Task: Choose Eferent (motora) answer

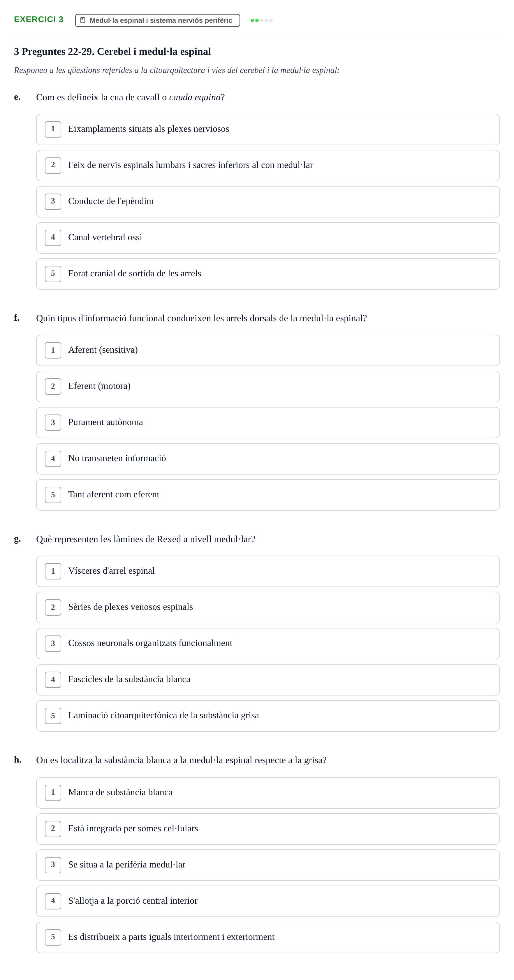Action: [268, 387]
